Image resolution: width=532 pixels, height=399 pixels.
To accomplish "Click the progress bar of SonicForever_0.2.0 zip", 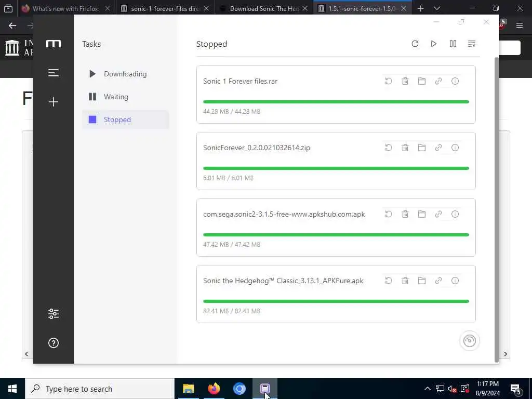I will click(x=336, y=168).
